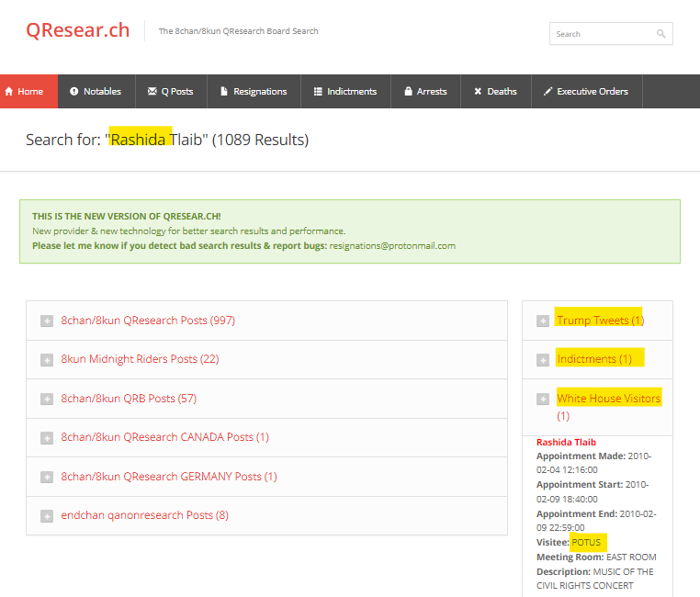Expand 8chan/8kun QResearch Posts (997) plus
The width and height of the screenshot is (700, 597).
pyautogui.click(x=47, y=321)
